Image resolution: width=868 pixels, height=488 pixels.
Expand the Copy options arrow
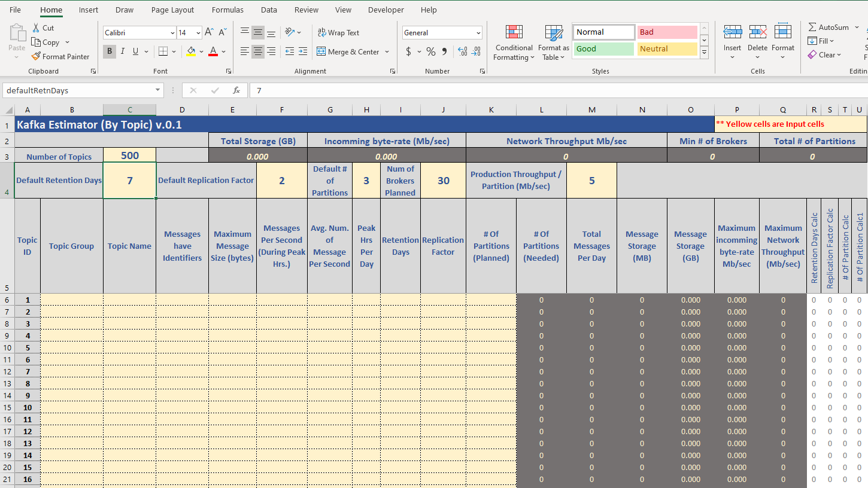coord(67,42)
